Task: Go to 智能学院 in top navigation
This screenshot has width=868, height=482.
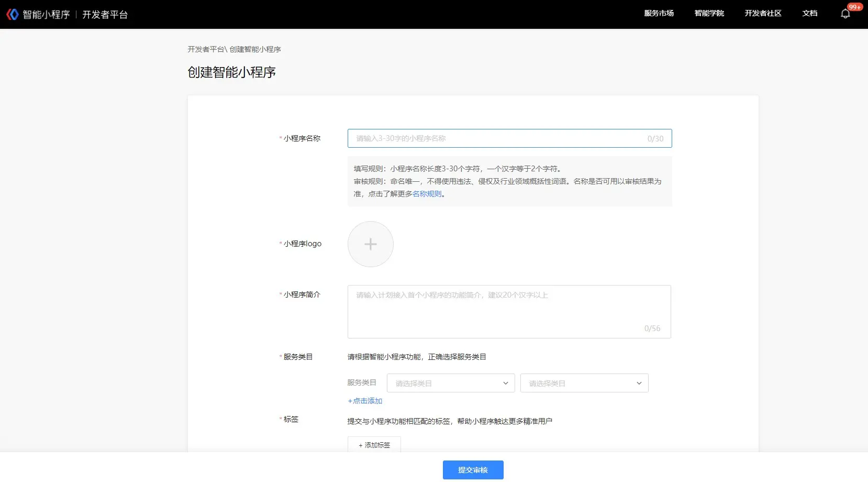Action: click(x=709, y=14)
